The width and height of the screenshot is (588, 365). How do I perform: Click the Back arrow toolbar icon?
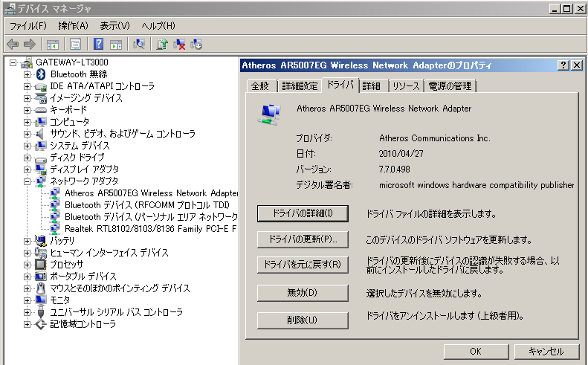click(13, 45)
